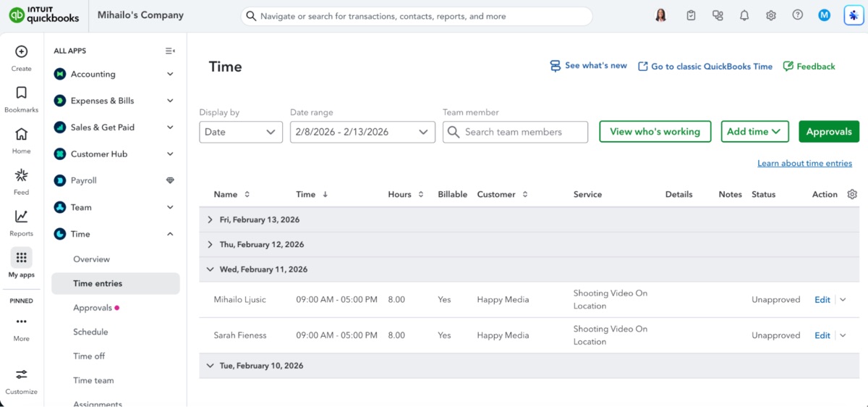Edit Sarah Fieness time entry
This screenshot has width=868, height=407.
(x=822, y=335)
